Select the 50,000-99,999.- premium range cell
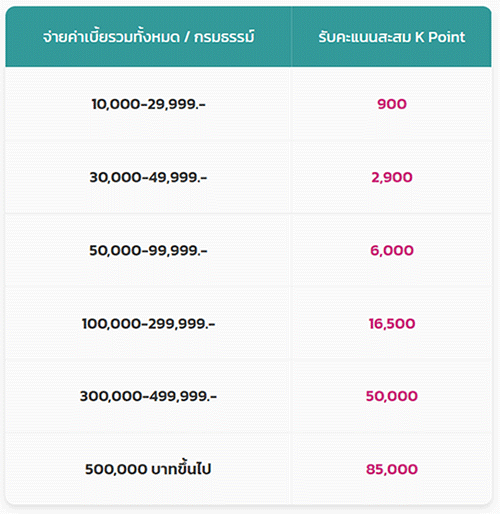Viewport: 500px width, 514px height. pyautogui.click(x=148, y=250)
